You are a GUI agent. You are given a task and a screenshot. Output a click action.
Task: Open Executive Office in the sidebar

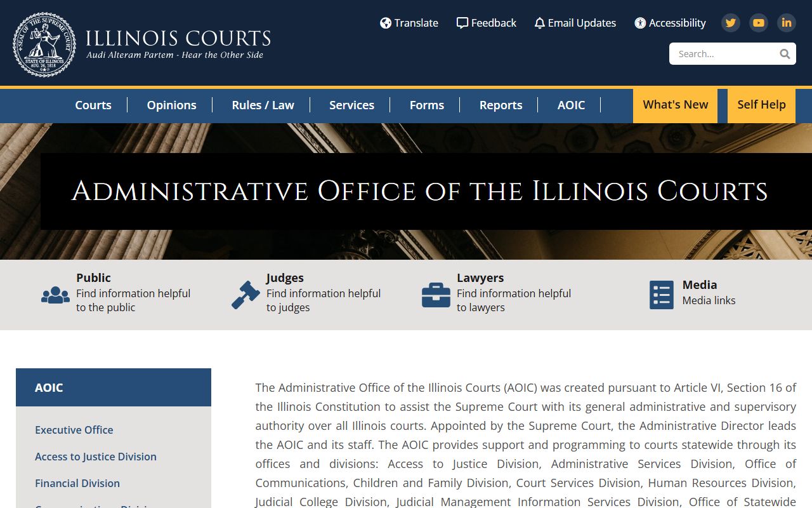(x=74, y=430)
